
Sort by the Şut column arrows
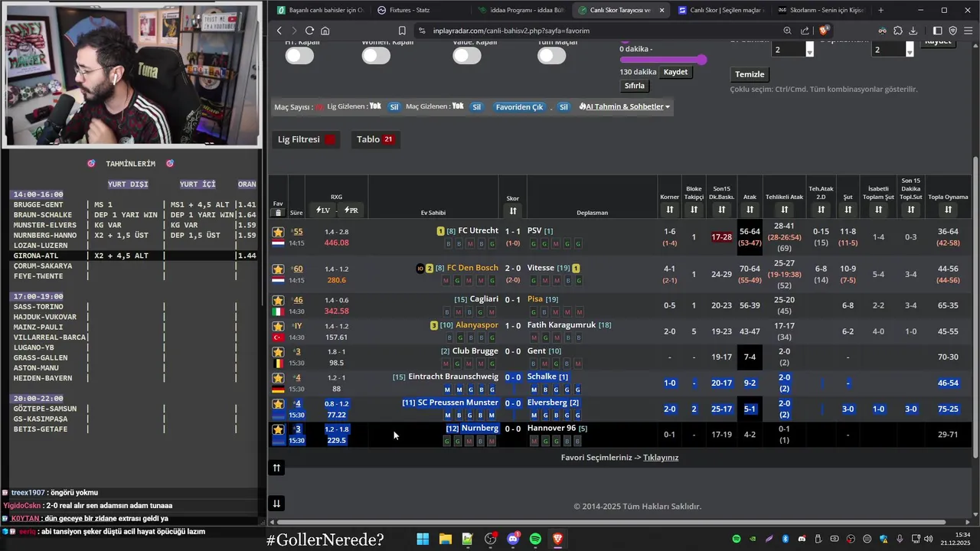click(848, 210)
